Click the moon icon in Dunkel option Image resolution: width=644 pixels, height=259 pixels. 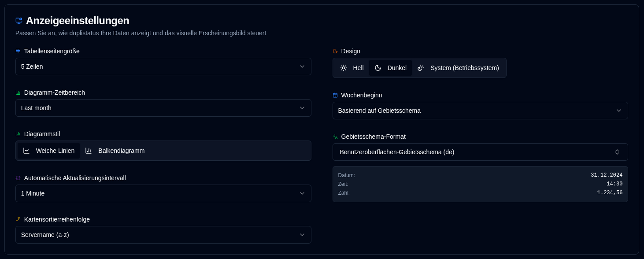point(378,68)
